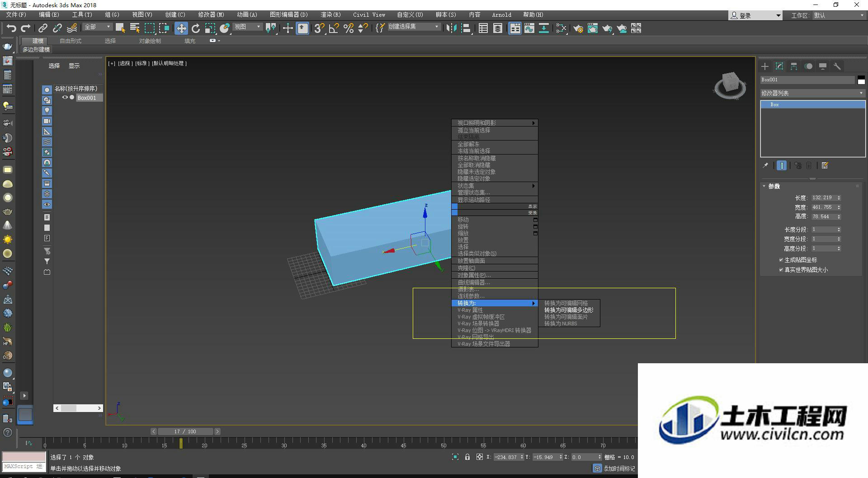The height and width of the screenshot is (478, 868).
Task: Toggle selection lock icon in status bar
Action: point(467,457)
